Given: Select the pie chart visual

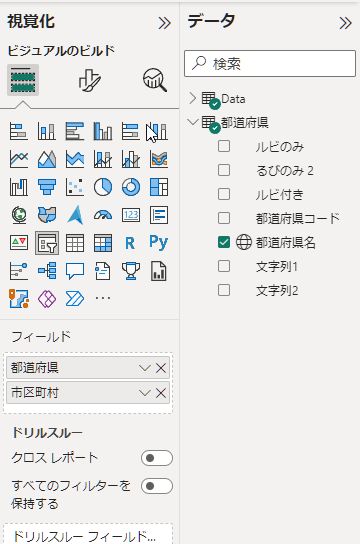Looking at the screenshot, I should [x=103, y=187].
